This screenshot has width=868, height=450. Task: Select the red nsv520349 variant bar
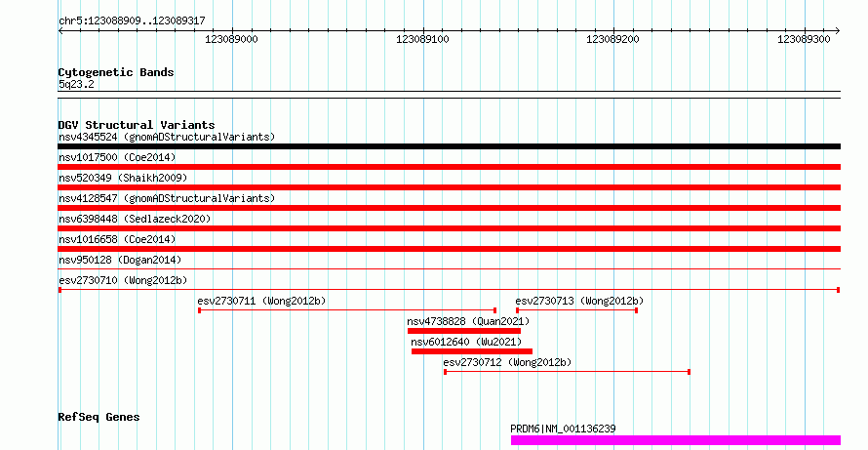tap(449, 187)
